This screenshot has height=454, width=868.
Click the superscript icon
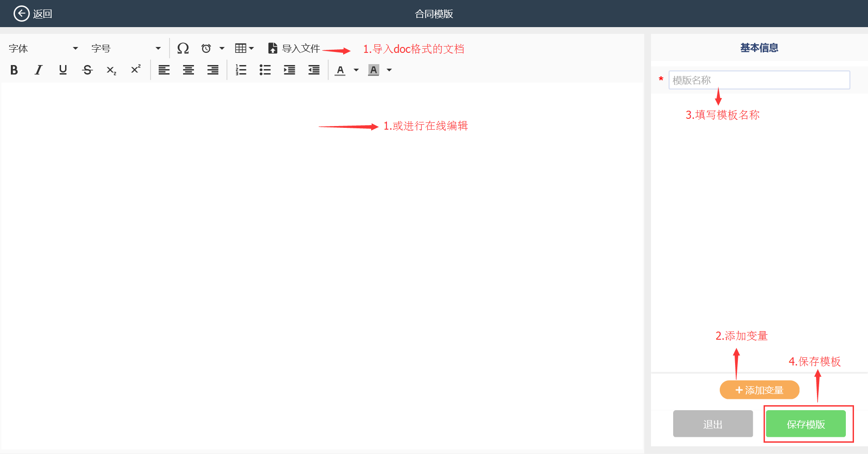[x=136, y=70]
